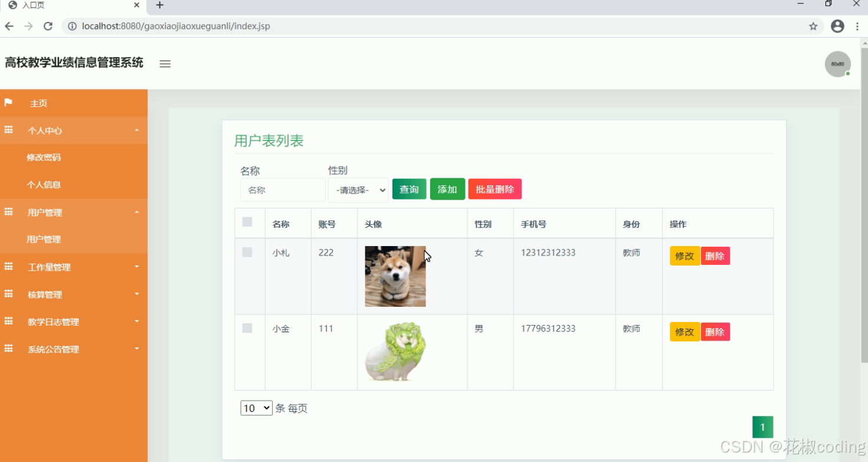Viewport: 868px width, 462px height.
Task: Click the grid icon beside 系统公告管理
Action: pos(8,349)
